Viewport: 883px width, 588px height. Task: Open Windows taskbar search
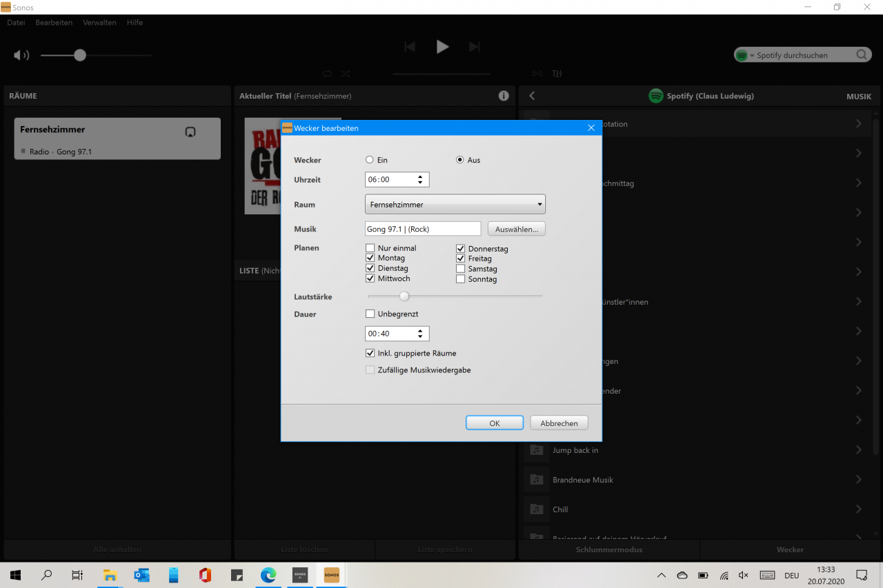47,575
